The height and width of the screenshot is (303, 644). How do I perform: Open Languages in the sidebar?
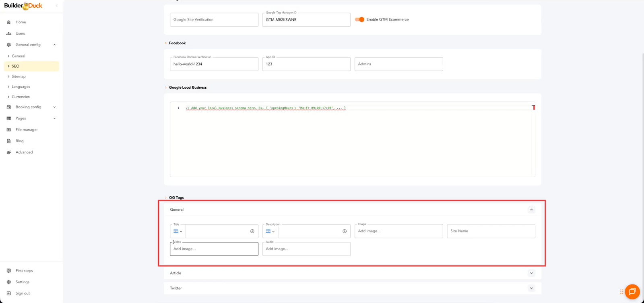click(21, 87)
